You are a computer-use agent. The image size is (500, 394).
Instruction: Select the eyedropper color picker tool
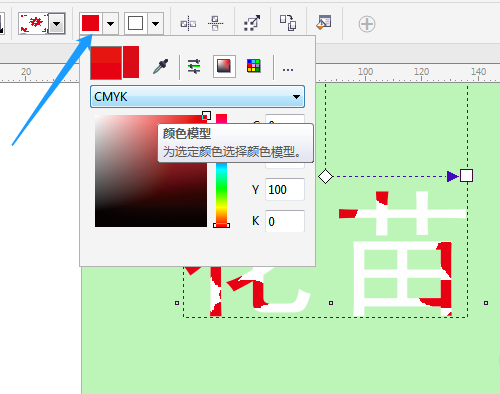(x=160, y=66)
